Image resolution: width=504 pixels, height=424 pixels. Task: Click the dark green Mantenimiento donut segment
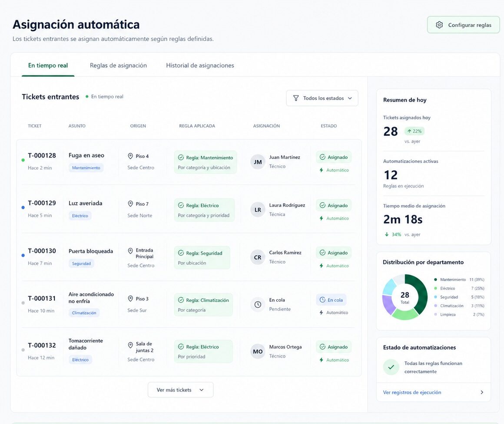pos(418,292)
